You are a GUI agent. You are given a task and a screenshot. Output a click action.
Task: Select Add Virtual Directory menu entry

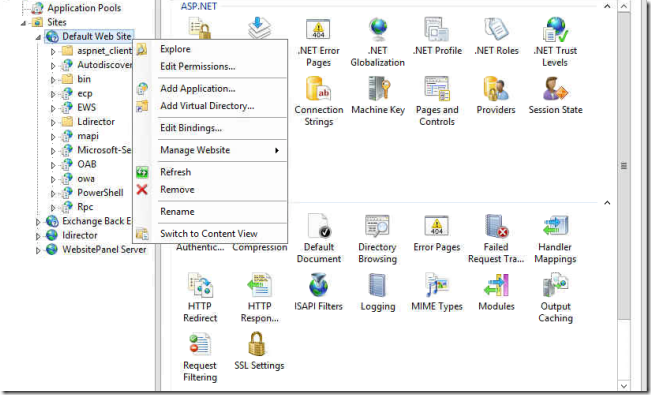(210, 106)
